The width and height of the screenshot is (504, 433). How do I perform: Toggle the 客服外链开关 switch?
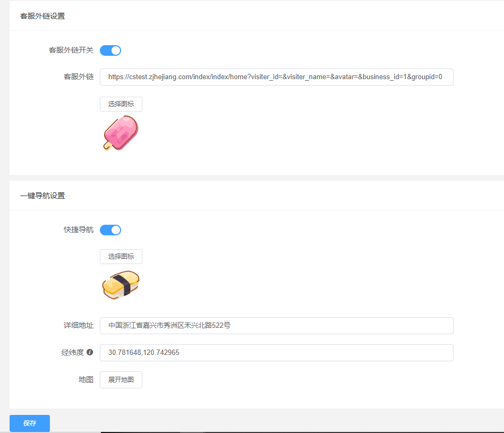pos(110,50)
